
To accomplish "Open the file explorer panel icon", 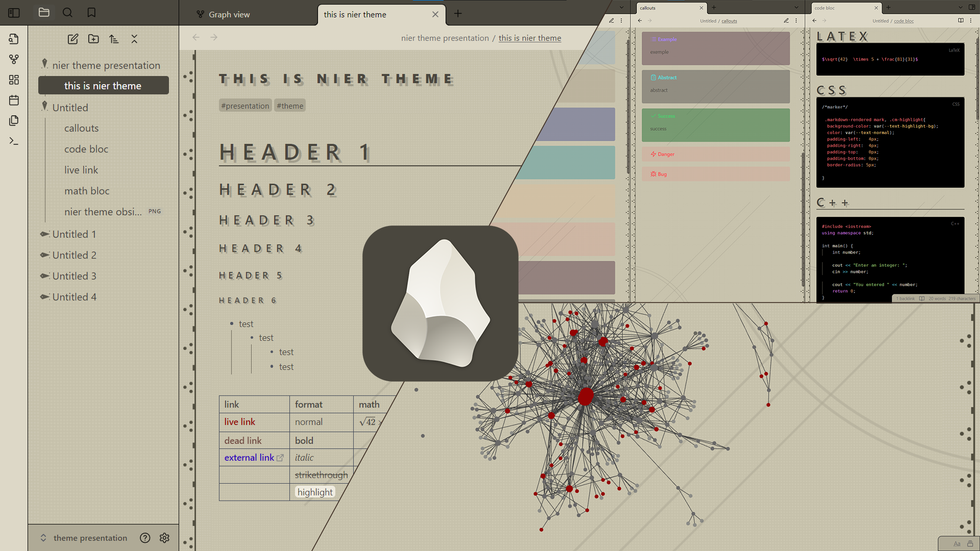I will pyautogui.click(x=44, y=12).
